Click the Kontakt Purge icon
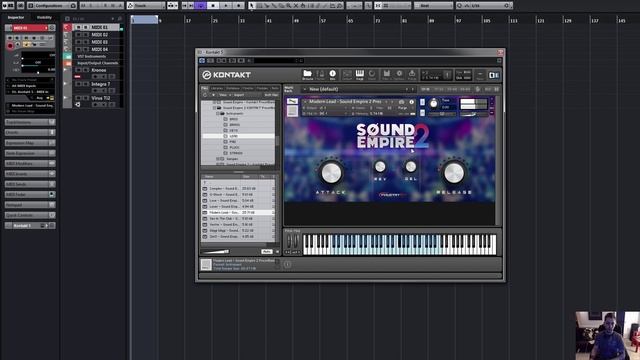 click(412, 74)
